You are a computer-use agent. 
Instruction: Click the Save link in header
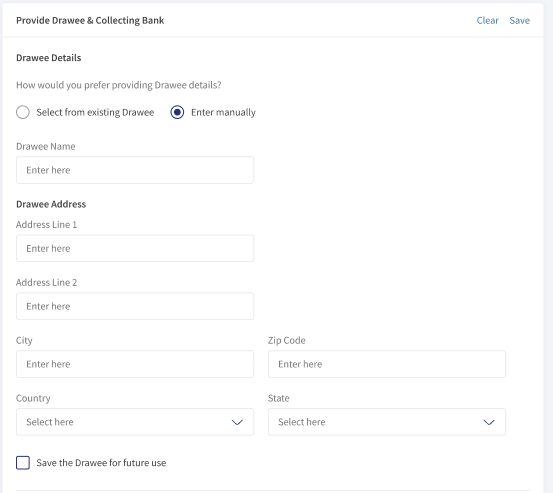519,20
